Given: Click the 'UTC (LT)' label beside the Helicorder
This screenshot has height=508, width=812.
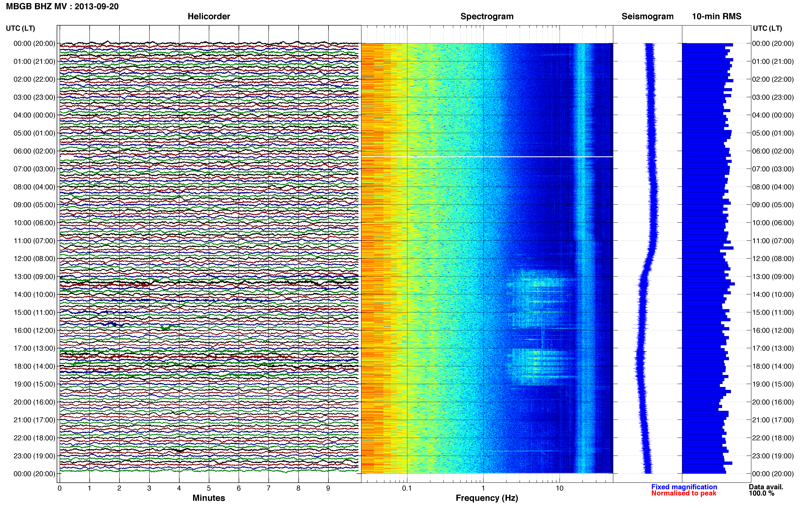Looking at the screenshot, I should point(21,28).
